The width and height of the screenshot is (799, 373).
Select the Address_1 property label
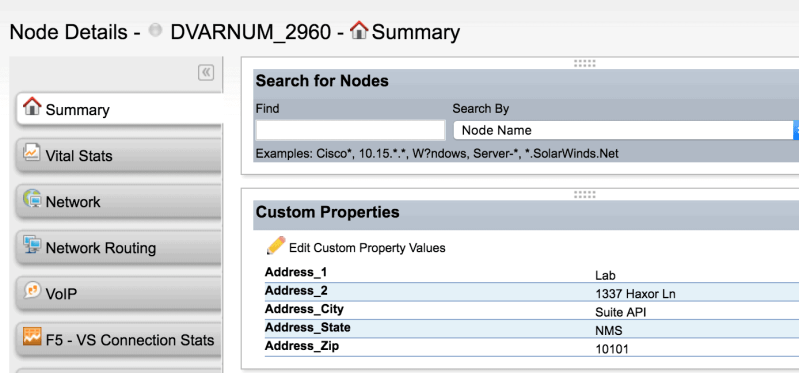296,272
